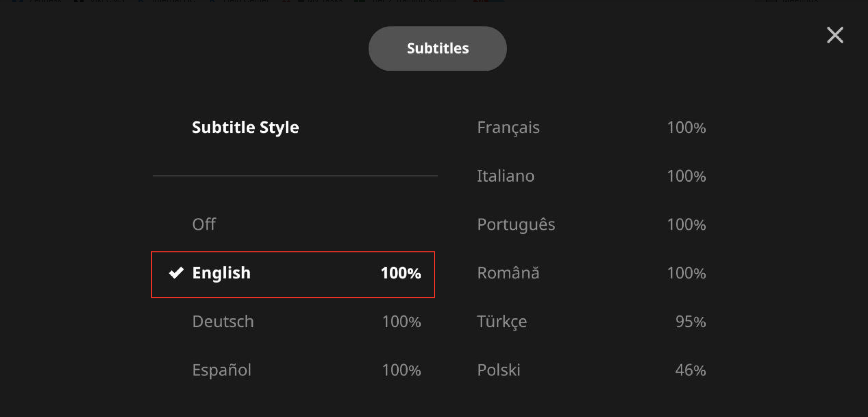Open the Subtitle Style settings
The height and width of the screenshot is (417, 868).
[x=245, y=128]
